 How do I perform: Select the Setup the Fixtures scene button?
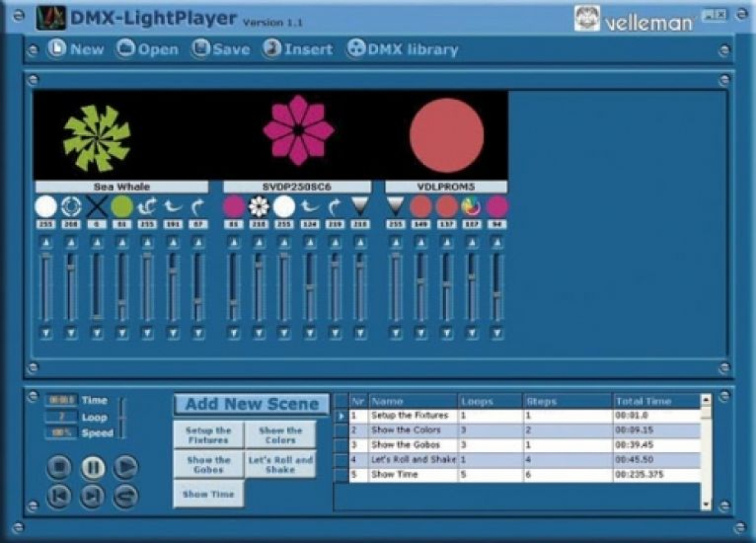pyautogui.click(x=208, y=435)
